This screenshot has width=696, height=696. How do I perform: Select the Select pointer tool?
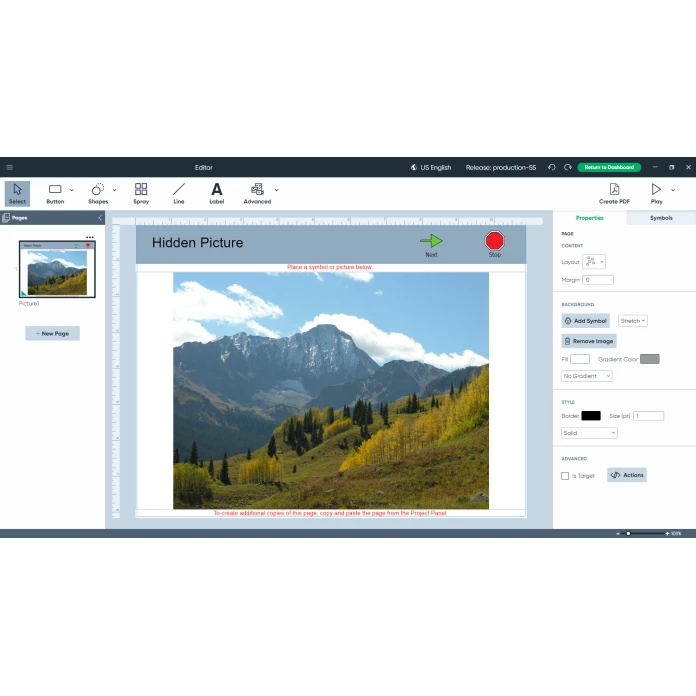point(17,194)
